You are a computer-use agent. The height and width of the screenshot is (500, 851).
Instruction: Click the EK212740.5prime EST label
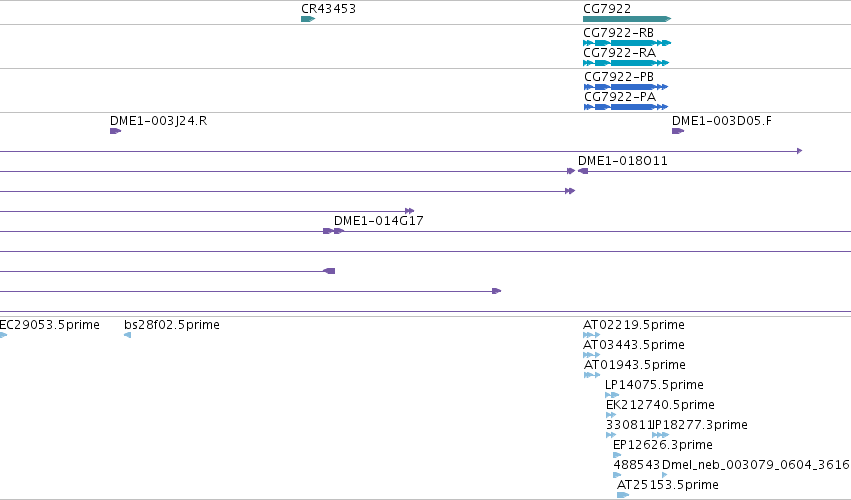pos(660,405)
